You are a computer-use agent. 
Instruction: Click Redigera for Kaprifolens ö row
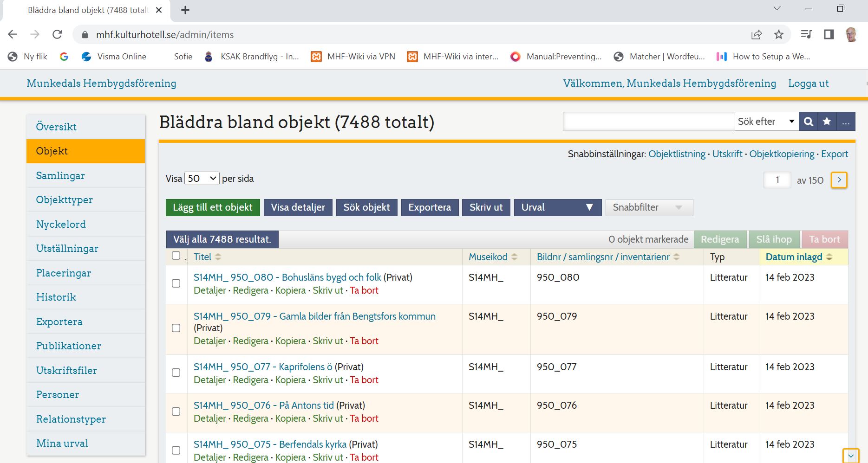click(x=251, y=380)
